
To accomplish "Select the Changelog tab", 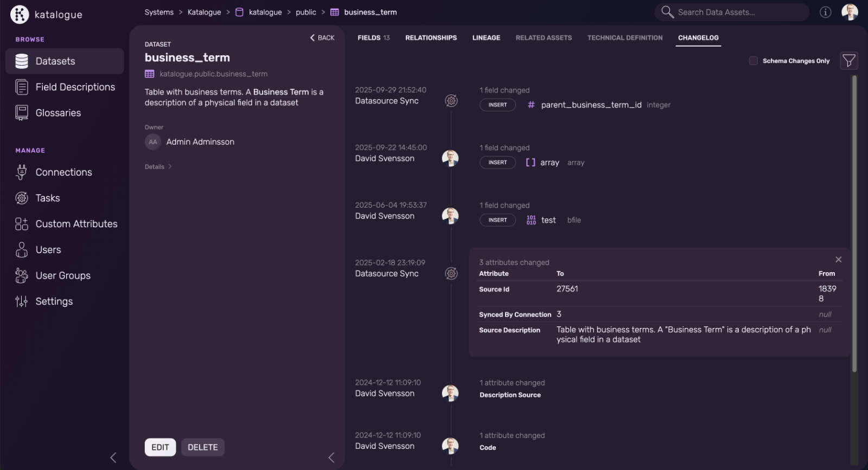I will click(698, 38).
